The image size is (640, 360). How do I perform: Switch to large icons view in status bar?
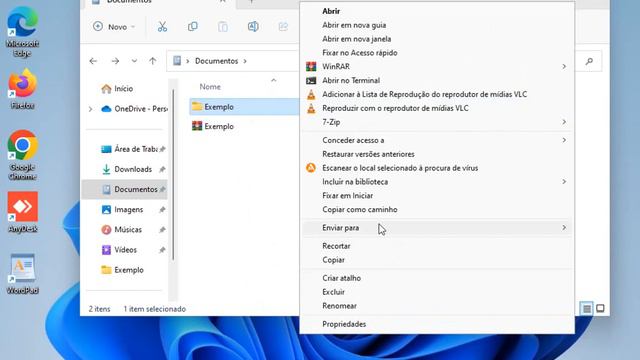pyautogui.click(x=600, y=308)
